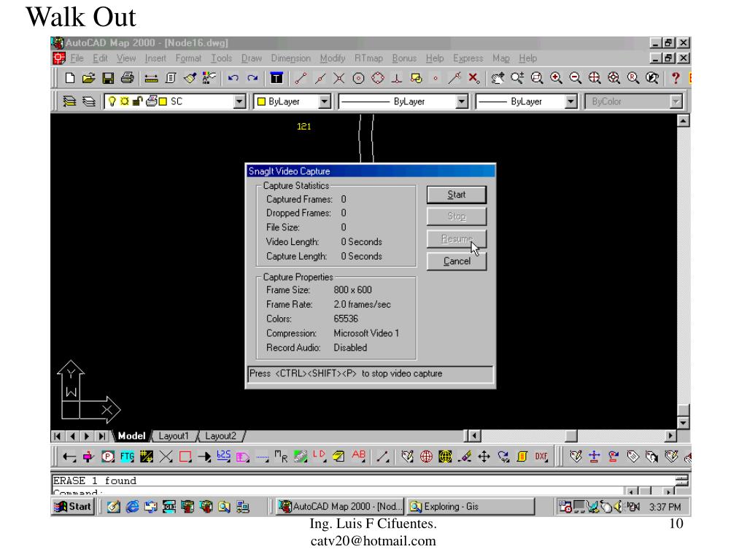Open the ByLayer color dropdown
The width and height of the screenshot is (747, 560).
[325, 101]
